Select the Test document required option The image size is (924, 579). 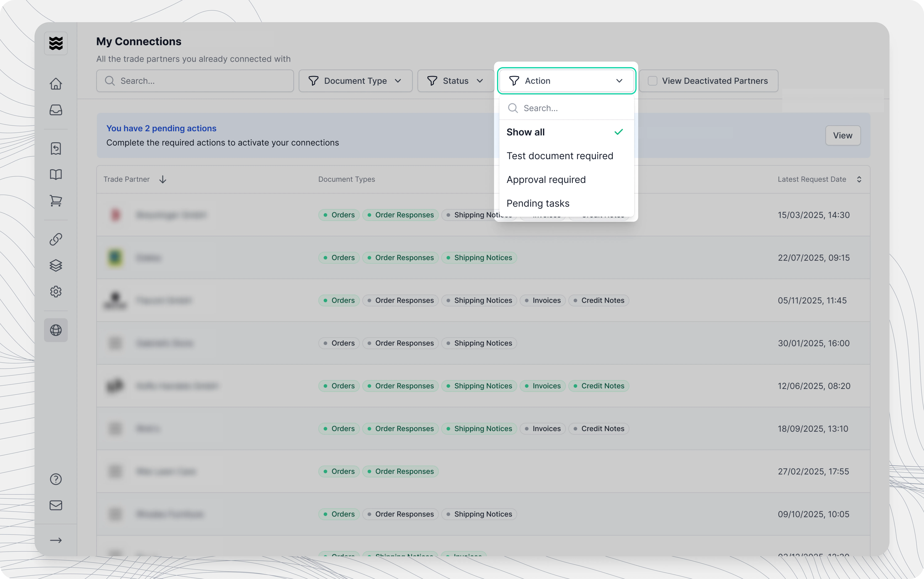[x=559, y=156]
